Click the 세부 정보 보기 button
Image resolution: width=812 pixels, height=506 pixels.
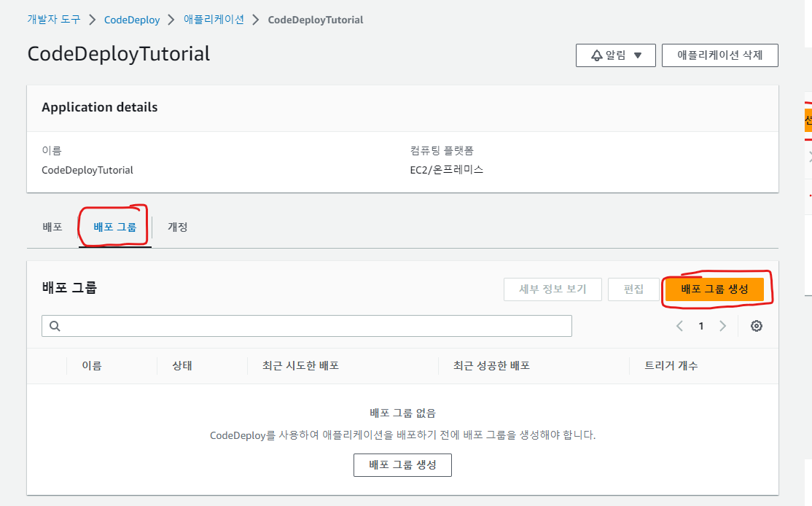pos(553,289)
